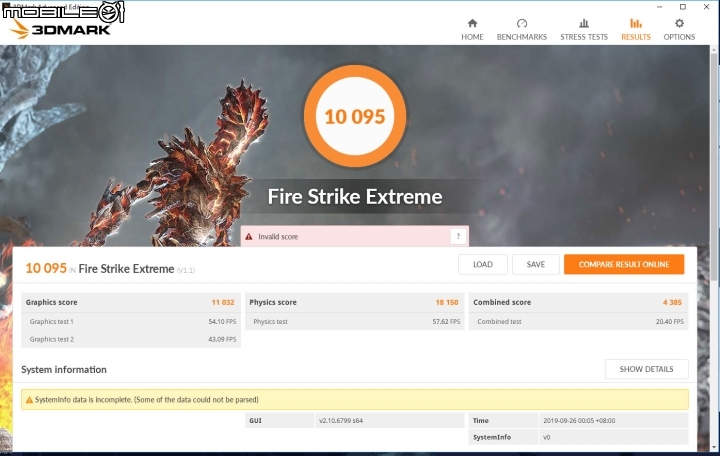Click Compare Result Online button
This screenshot has width=720, height=456.
point(624,265)
